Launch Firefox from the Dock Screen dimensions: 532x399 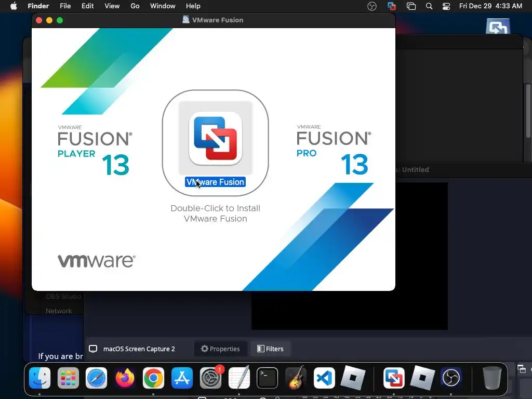(125, 378)
